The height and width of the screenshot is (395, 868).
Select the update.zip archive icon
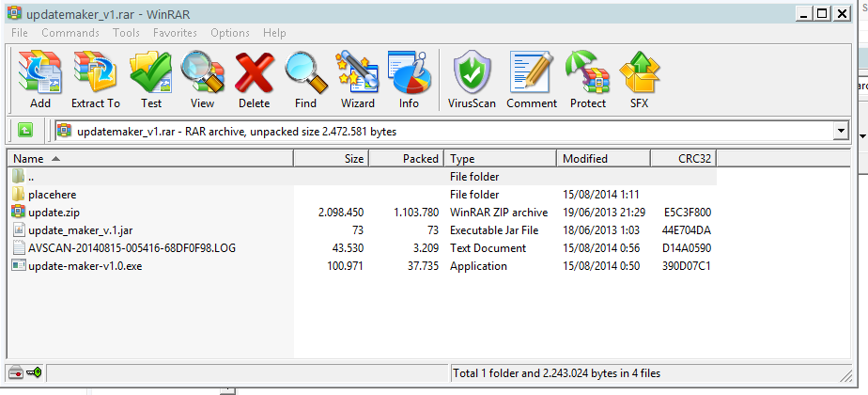(x=18, y=213)
